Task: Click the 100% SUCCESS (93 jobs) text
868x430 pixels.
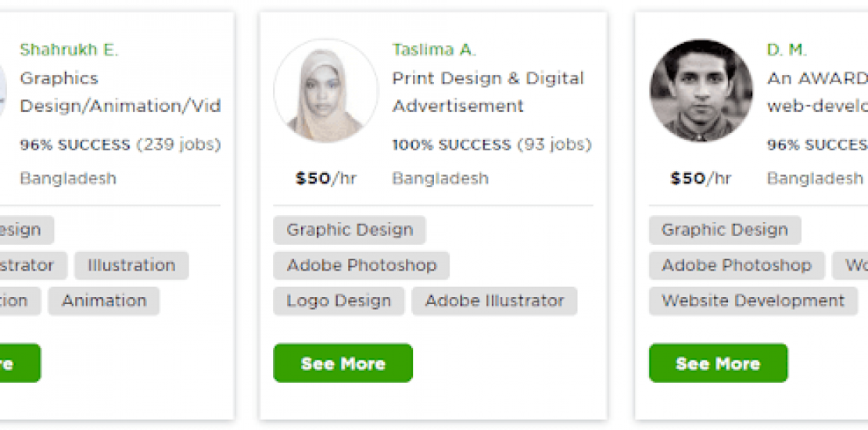Action: (x=491, y=145)
